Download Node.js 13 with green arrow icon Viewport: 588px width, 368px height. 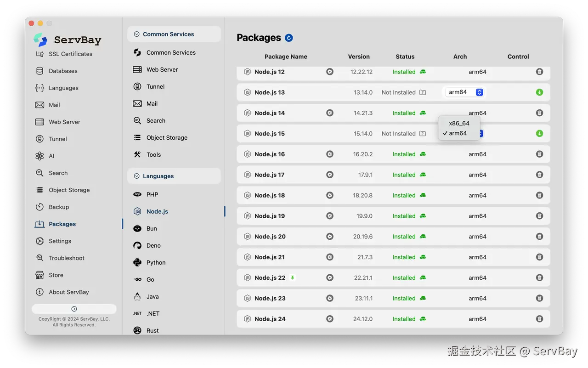539,92
